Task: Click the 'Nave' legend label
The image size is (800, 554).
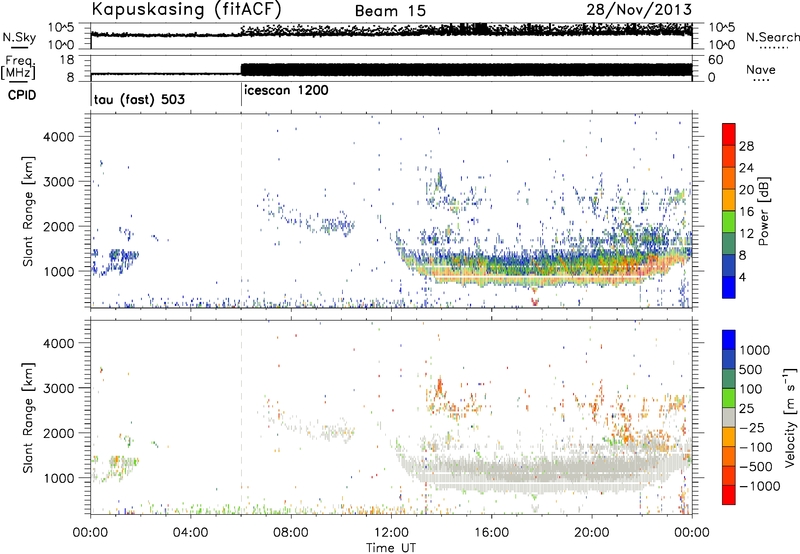Action: tap(761, 69)
